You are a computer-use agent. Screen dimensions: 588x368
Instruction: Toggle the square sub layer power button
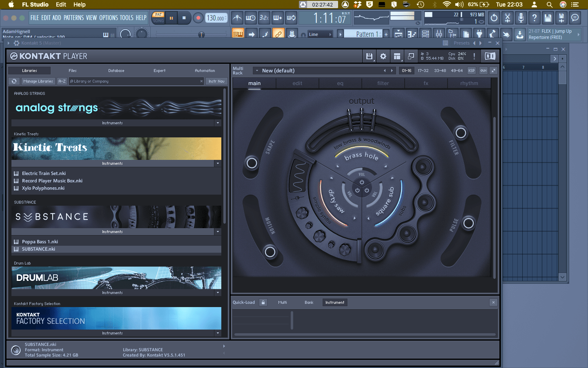coord(367,190)
